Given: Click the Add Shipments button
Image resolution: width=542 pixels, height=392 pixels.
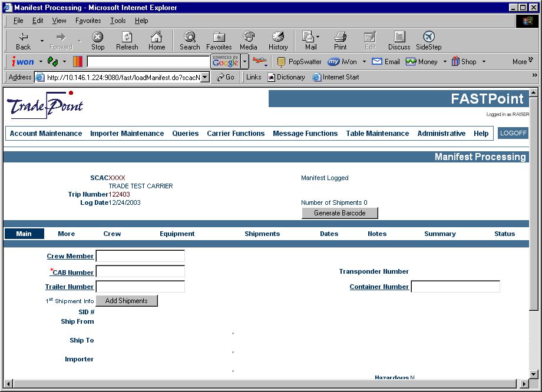Looking at the screenshot, I should pyautogui.click(x=127, y=301).
